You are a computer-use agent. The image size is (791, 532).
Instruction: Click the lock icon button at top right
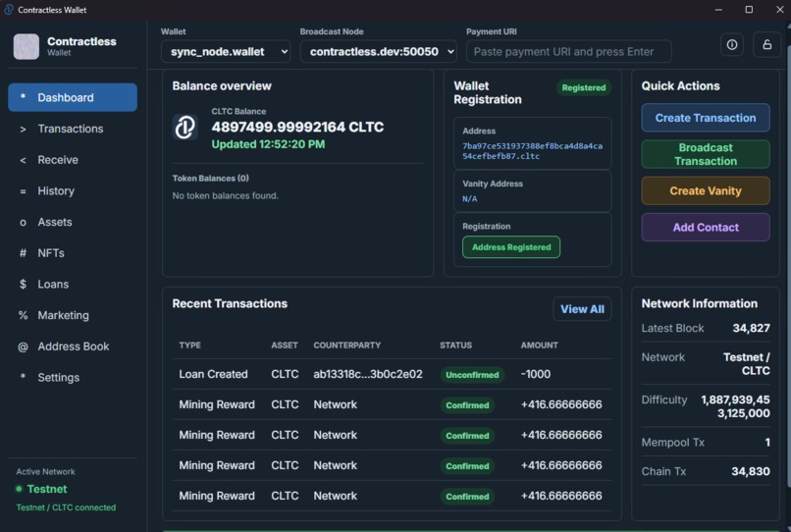tap(766, 45)
